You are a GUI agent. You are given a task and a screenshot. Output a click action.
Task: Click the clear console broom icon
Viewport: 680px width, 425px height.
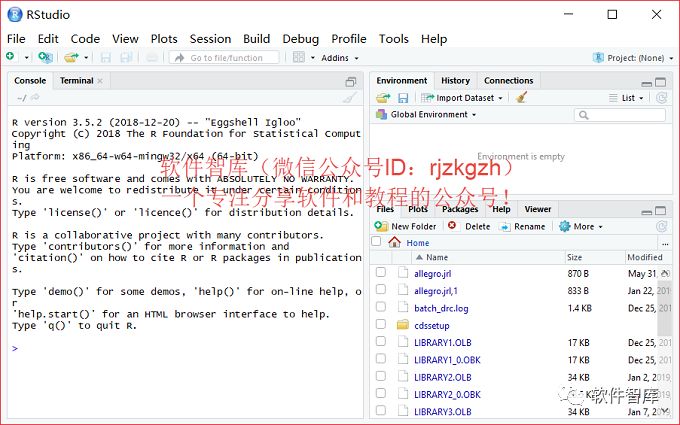[x=350, y=98]
